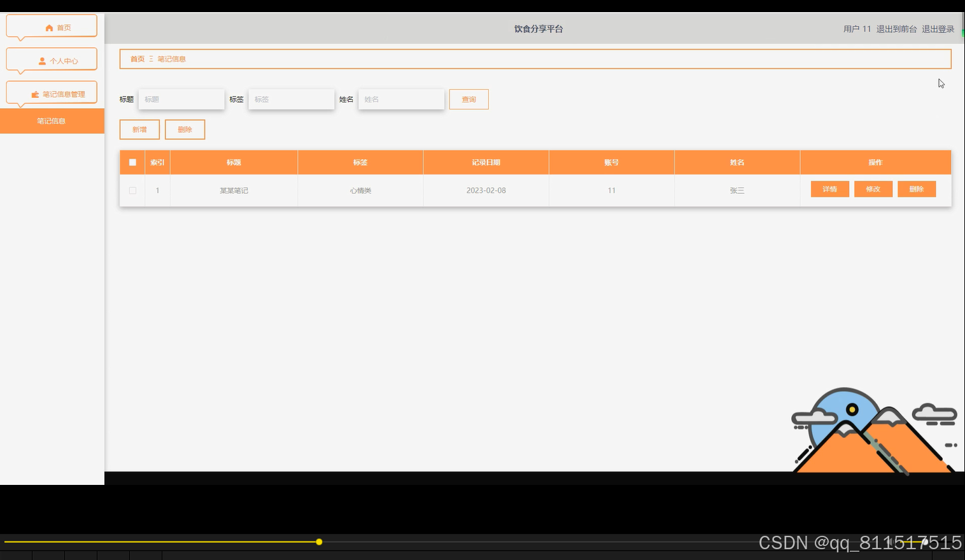Screen dimensions: 965x560
Task: Open the 首页 sidebar menu
Action: point(52,27)
